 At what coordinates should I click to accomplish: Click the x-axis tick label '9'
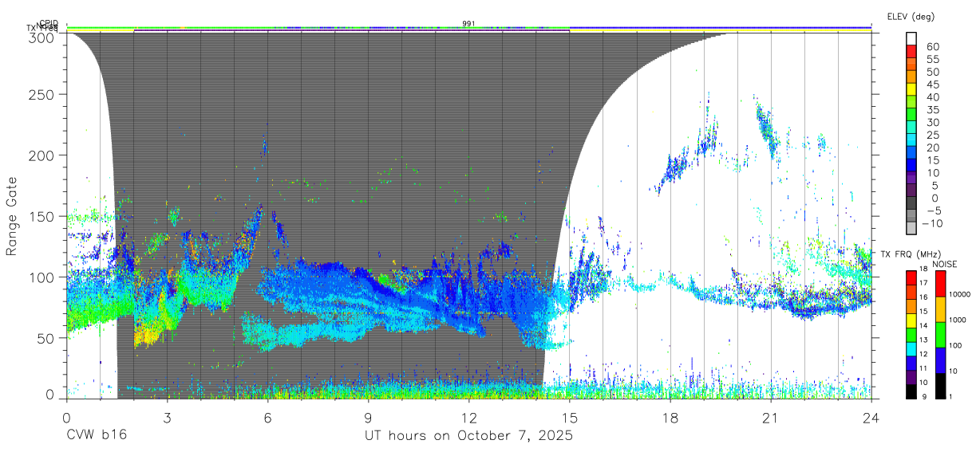tap(369, 418)
